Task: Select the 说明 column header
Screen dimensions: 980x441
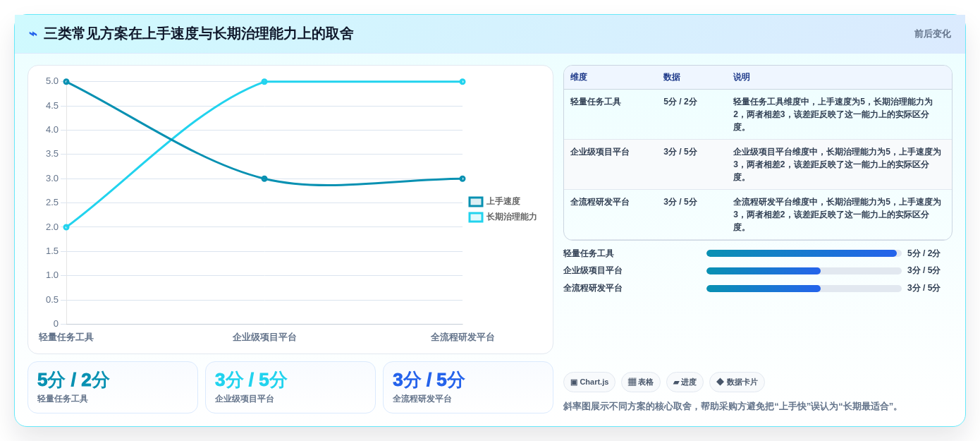Action: pyautogui.click(x=742, y=78)
